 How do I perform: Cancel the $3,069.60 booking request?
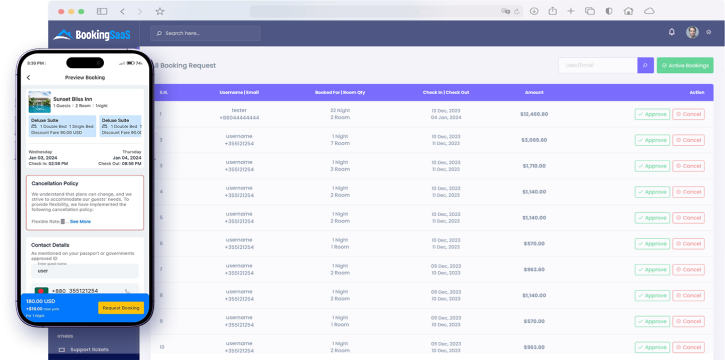(x=688, y=140)
